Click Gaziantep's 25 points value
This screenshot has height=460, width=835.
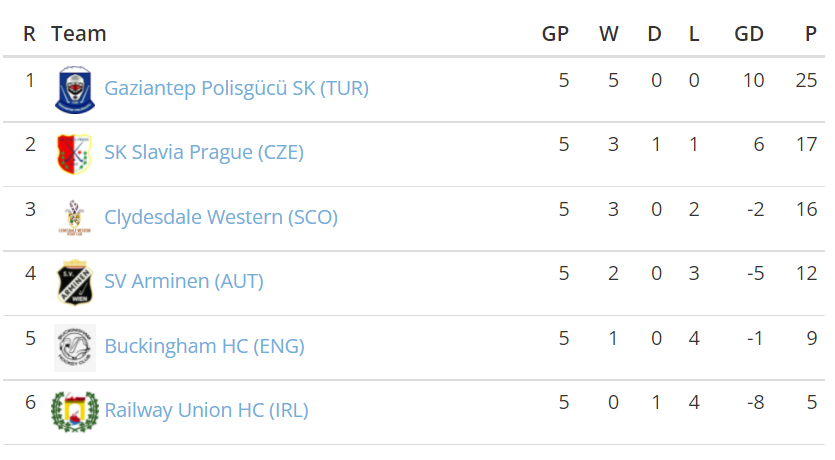[x=807, y=81]
